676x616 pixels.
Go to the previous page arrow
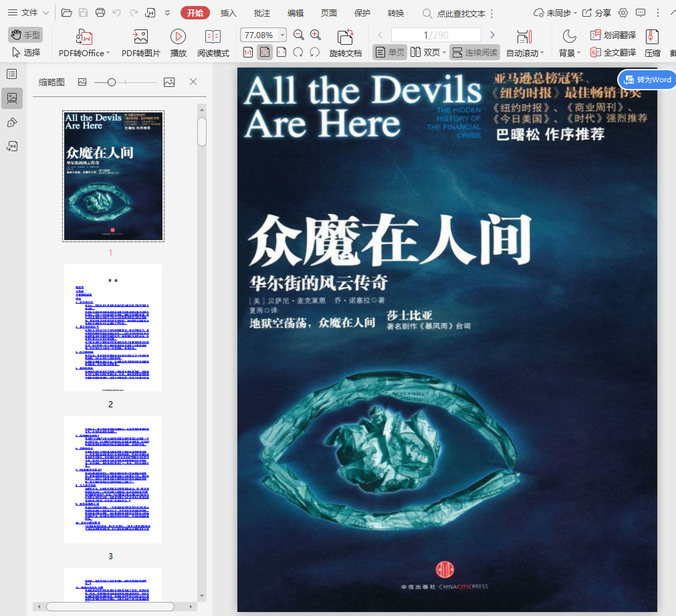[380, 35]
